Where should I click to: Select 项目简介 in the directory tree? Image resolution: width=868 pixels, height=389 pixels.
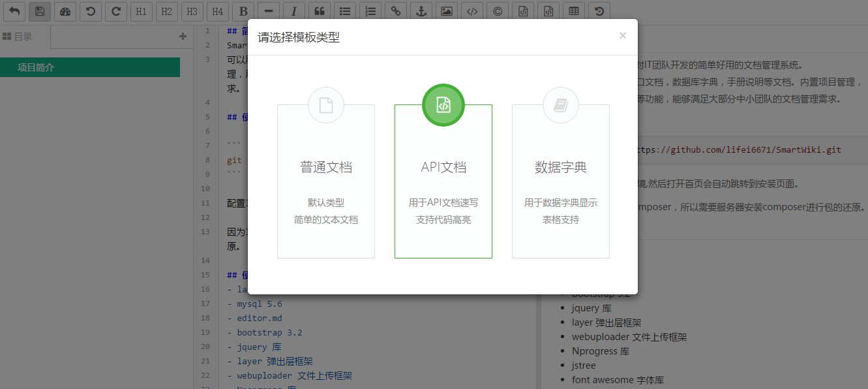tap(90, 67)
